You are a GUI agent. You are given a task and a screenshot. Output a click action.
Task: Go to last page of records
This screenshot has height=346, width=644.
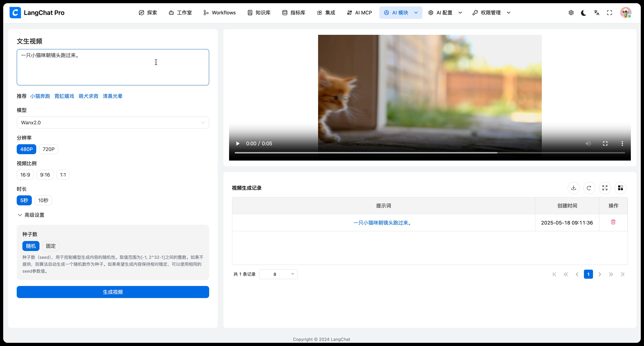coord(622,274)
